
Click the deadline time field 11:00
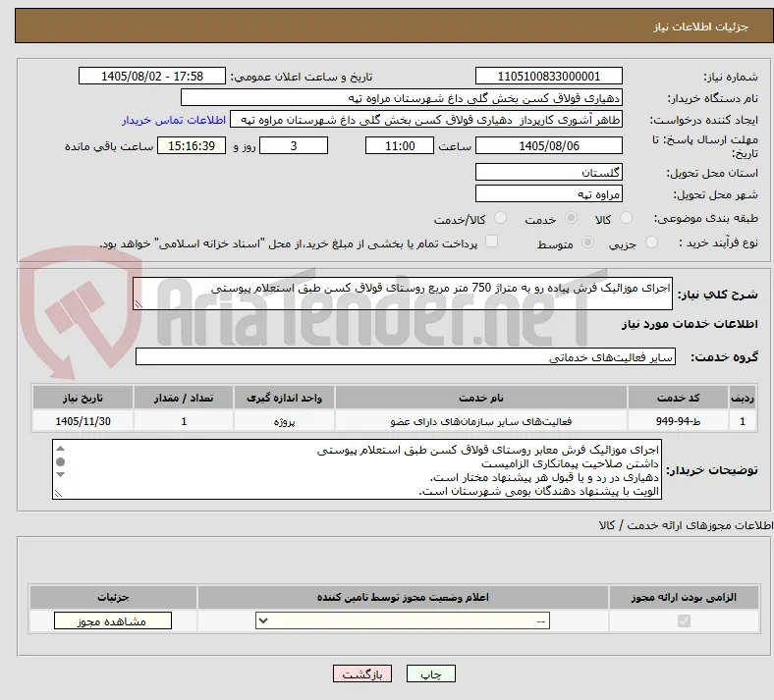(x=400, y=145)
